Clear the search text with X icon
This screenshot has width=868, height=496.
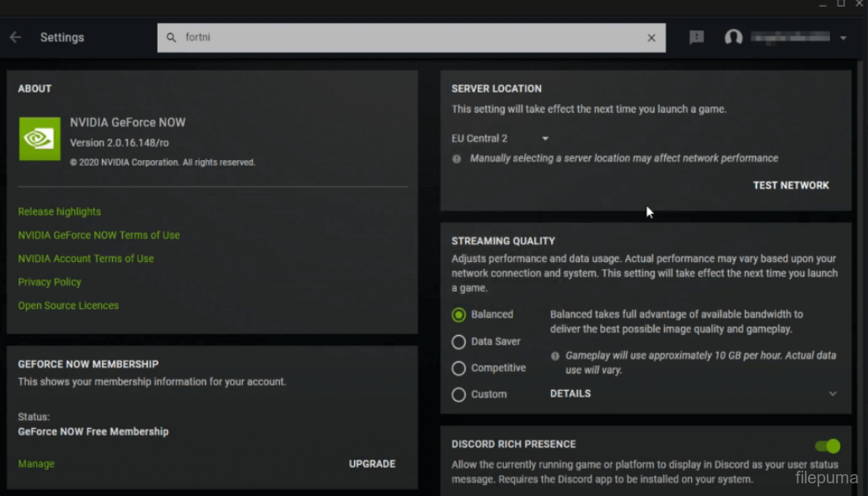(x=651, y=38)
